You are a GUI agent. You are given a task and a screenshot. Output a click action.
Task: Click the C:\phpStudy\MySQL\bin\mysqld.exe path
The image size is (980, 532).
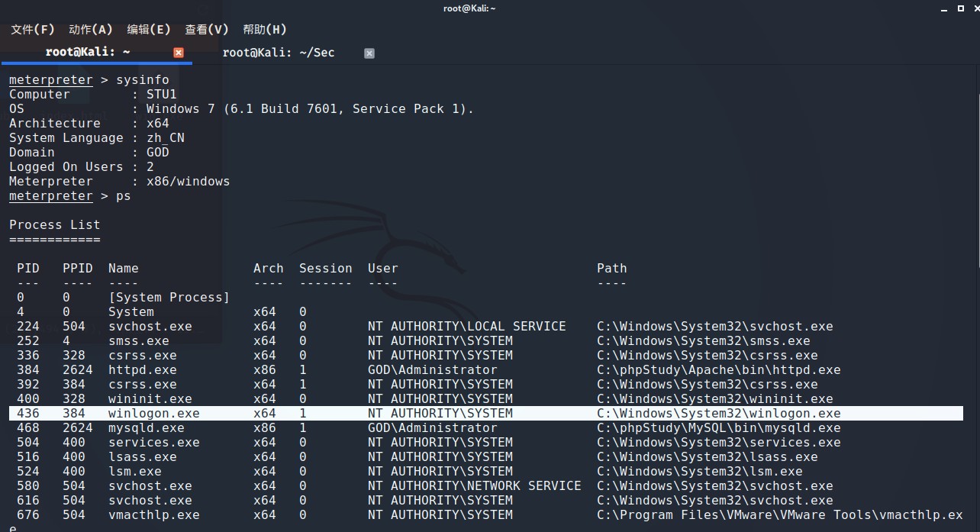[719, 428]
